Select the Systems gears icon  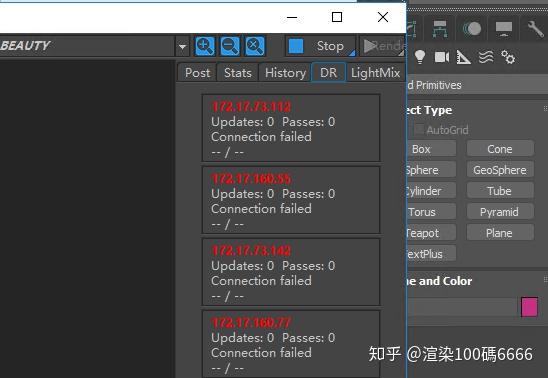point(508,57)
